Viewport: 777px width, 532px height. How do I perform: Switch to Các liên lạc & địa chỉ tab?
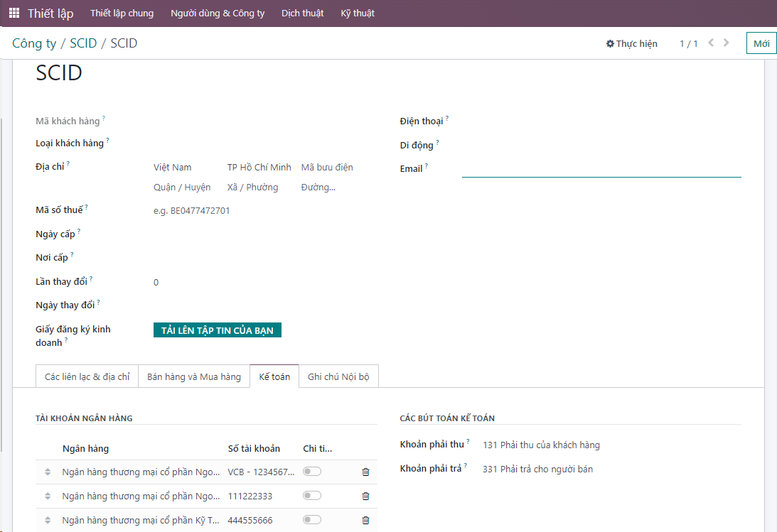[x=87, y=376]
